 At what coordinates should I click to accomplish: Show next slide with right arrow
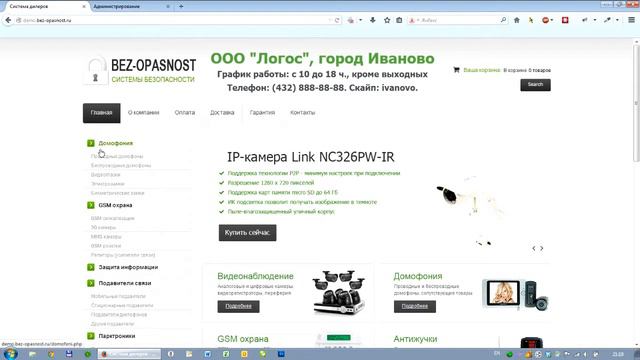pos(542,248)
